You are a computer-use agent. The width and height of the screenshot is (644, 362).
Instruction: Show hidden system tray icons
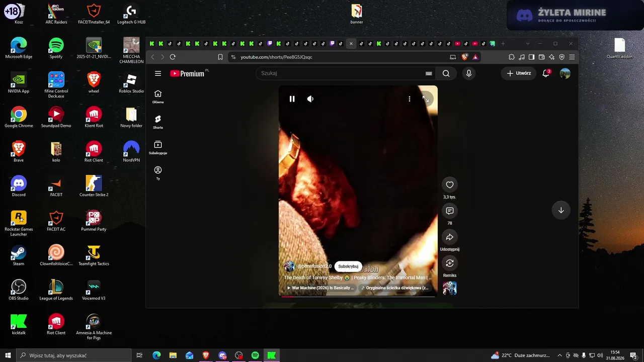pyautogui.click(x=559, y=355)
